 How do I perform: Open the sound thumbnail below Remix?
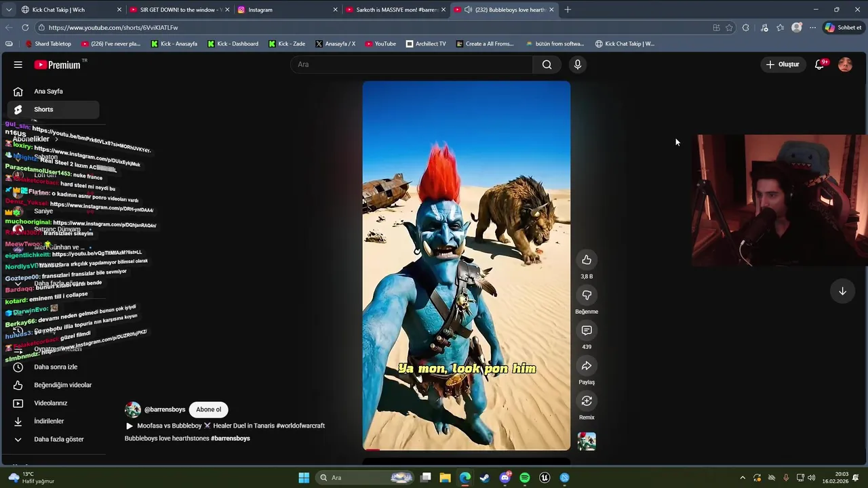(x=587, y=441)
